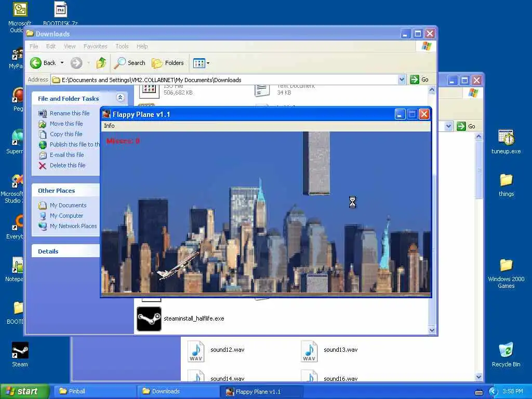Click the keyboard icon in system tray
Screen dimensions: 532x399
pyautogui.click(x=479, y=392)
